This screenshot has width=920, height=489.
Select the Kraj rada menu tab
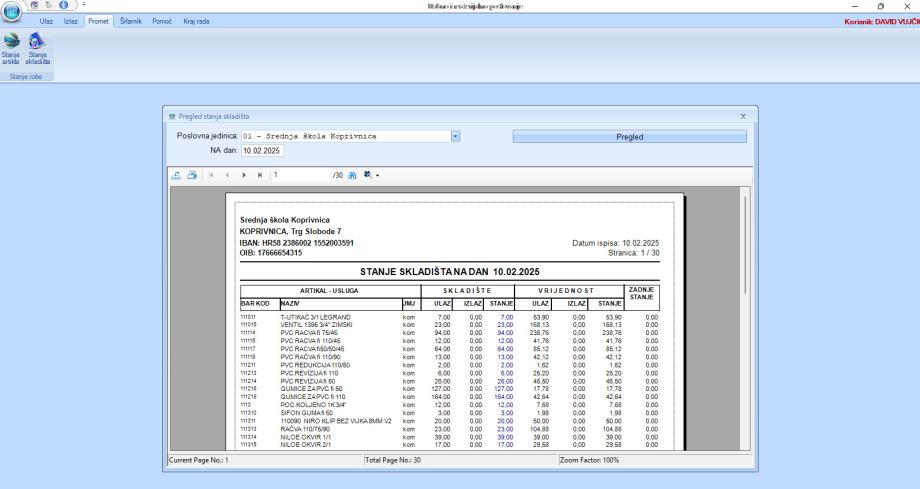click(196, 21)
